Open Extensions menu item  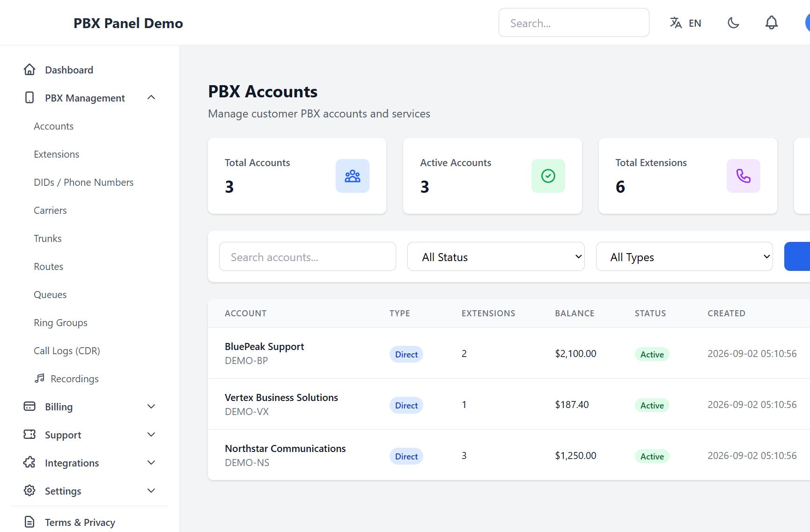[57, 154]
